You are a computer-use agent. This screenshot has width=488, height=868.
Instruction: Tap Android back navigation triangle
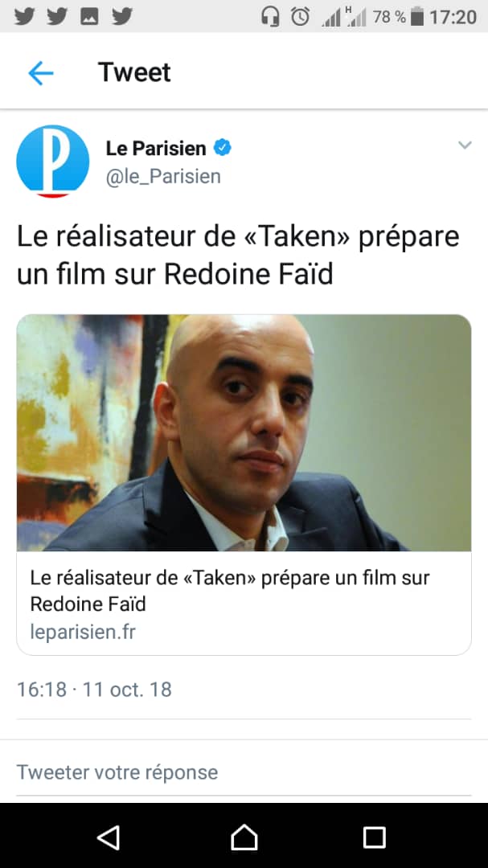point(109,837)
